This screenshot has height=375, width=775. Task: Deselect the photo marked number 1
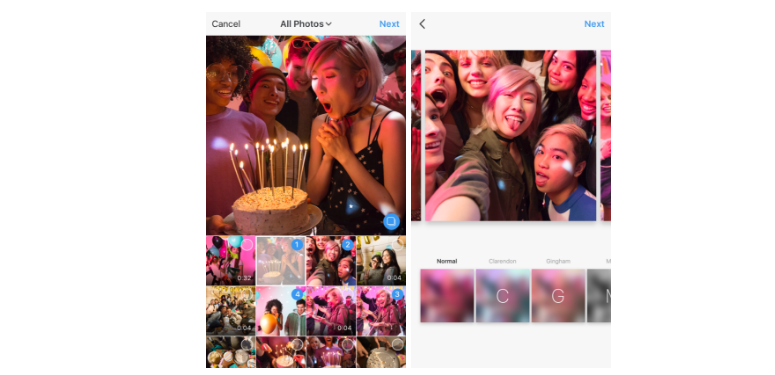pyautogui.click(x=297, y=245)
